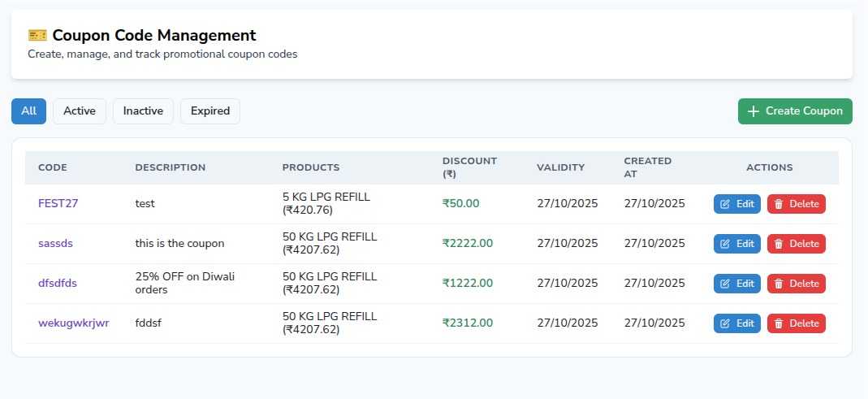Open the FEST27 coupon code link
The image size is (868, 399).
pos(58,204)
